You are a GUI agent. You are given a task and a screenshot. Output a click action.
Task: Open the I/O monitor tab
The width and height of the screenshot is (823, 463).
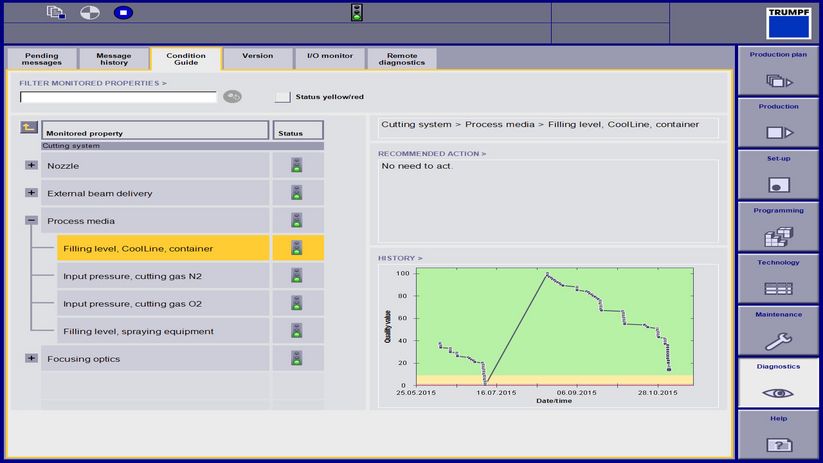click(x=330, y=59)
